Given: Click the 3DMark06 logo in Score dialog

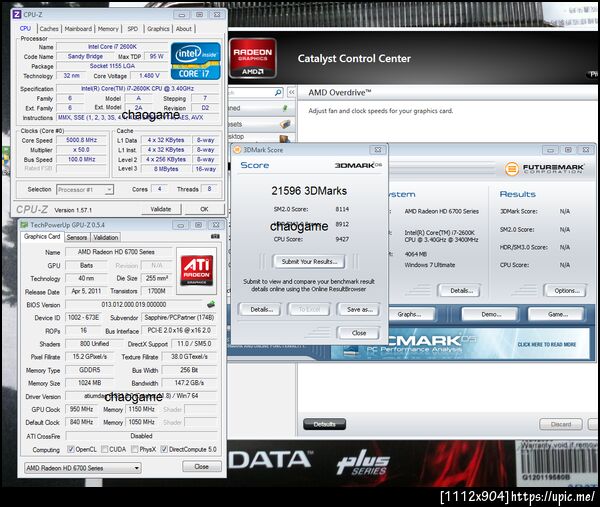Looking at the screenshot, I should [359, 165].
